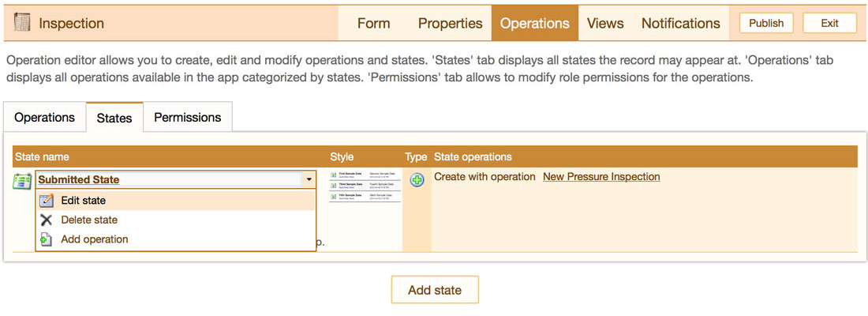Open the Permissions sub-tab
Image resolution: width=868 pixels, height=316 pixels.
point(187,118)
